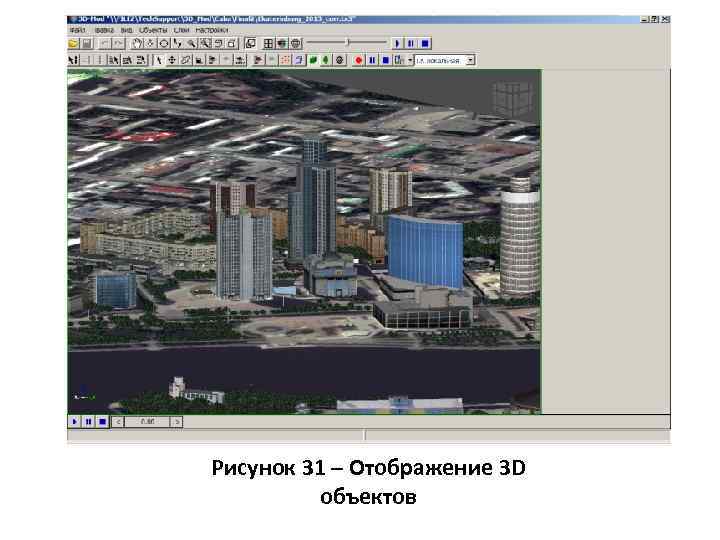Image resolution: width=720 pixels, height=540 pixels.
Task: Click the purple shape icon
Action: 299,60
